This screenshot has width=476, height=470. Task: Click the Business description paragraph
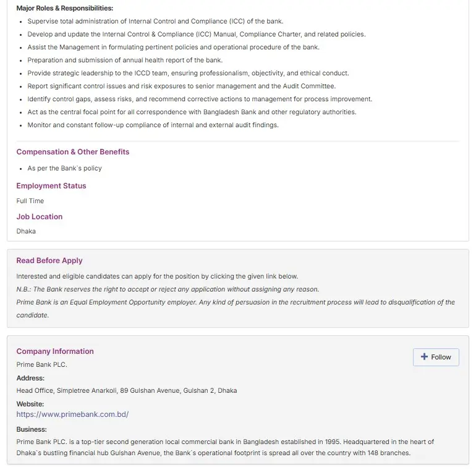pos(225,447)
